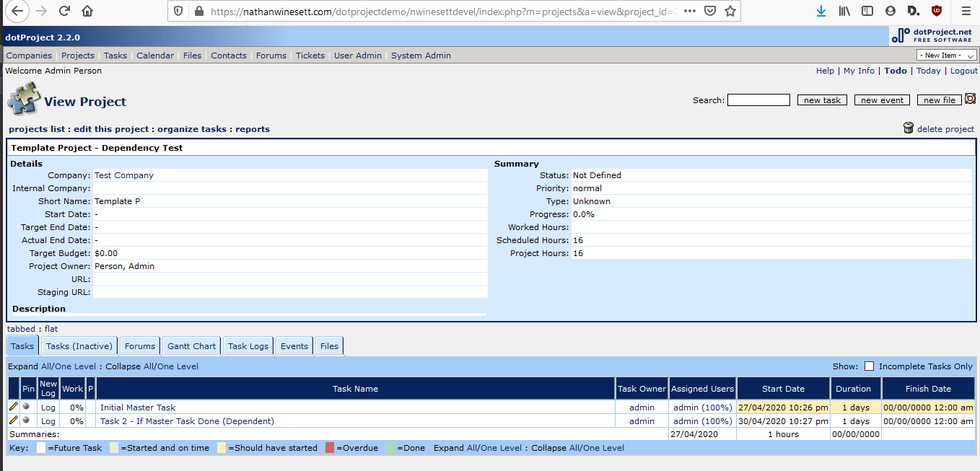Toggle the pin for Initial Master Task

27,407
